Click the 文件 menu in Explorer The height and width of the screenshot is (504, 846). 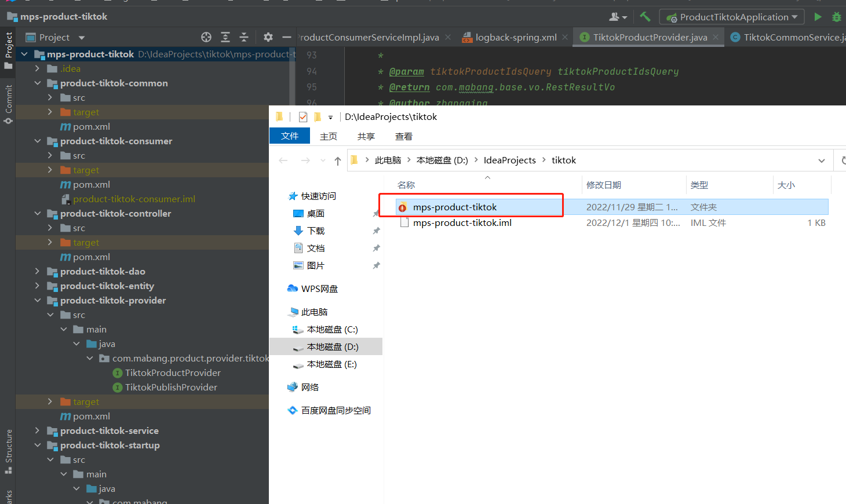(289, 136)
